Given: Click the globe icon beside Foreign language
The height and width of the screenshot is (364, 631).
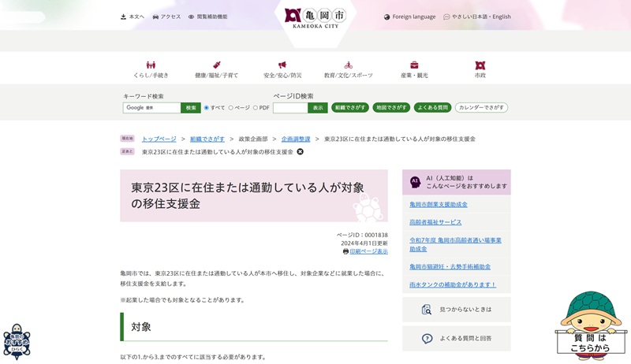Looking at the screenshot, I should coord(386,17).
